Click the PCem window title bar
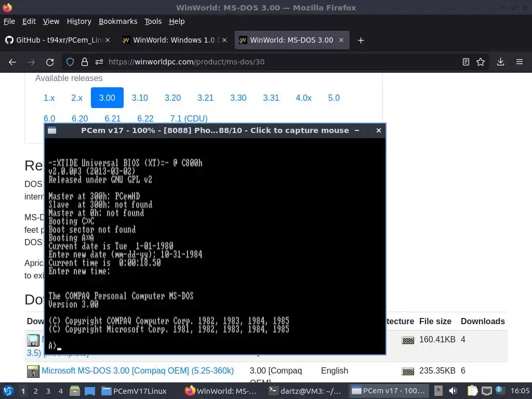This screenshot has width=532, height=399. pos(215,130)
